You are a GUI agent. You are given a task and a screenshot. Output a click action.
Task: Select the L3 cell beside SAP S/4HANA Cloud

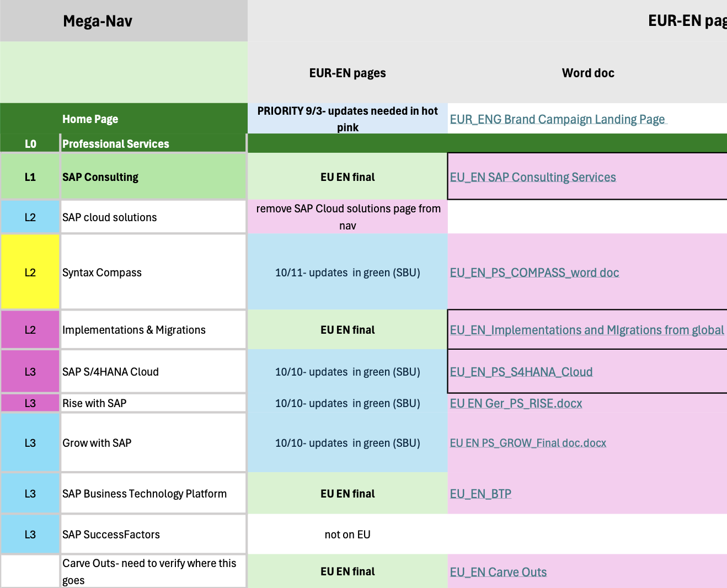(x=30, y=372)
